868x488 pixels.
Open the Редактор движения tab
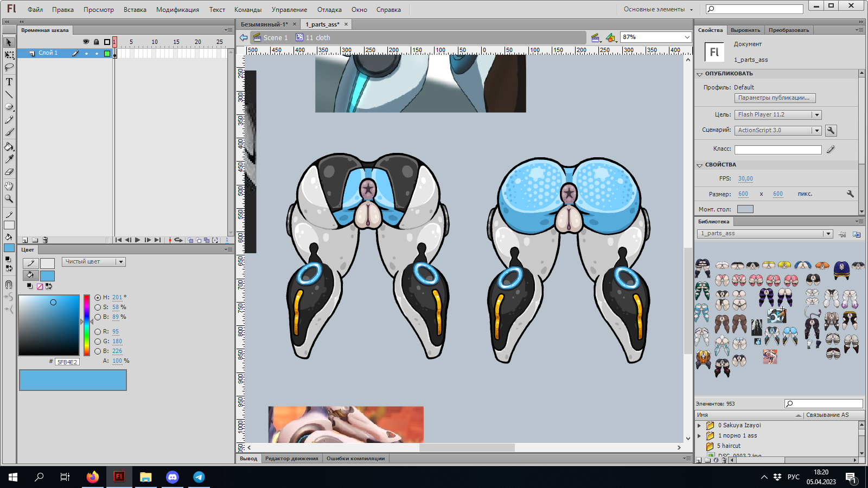click(291, 459)
